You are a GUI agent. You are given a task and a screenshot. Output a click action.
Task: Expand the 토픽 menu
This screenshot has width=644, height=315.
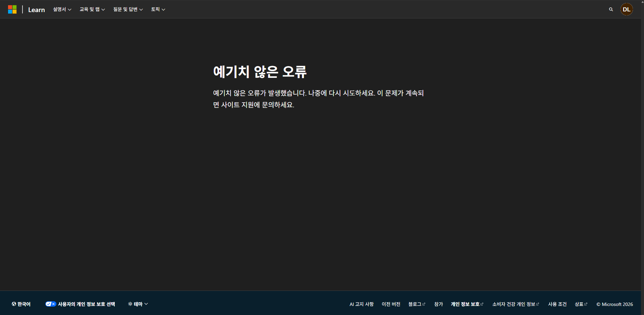(x=158, y=9)
